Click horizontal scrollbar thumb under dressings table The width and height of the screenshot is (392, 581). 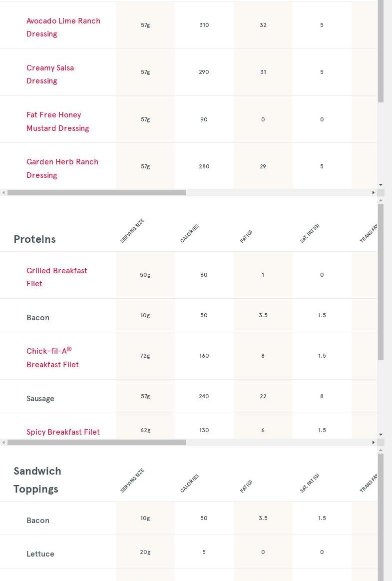[x=96, y=192]
